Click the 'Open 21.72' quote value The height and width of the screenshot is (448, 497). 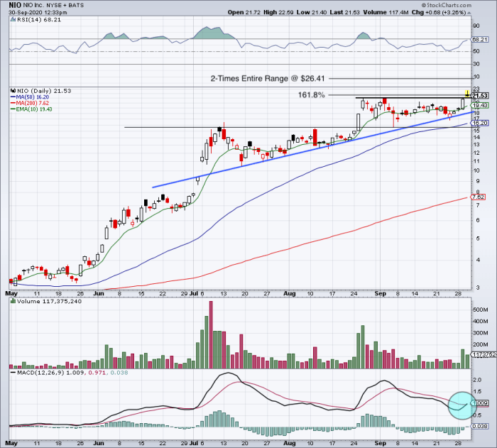point(244,12)
